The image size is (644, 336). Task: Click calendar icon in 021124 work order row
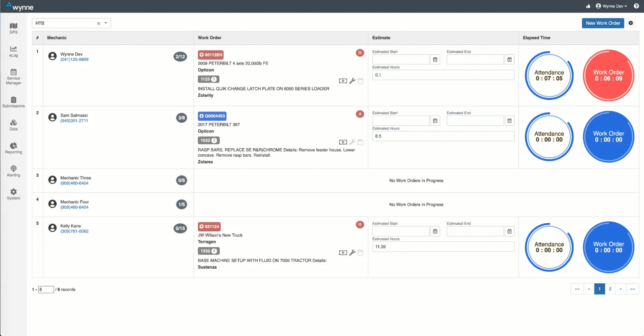(360, 253)
